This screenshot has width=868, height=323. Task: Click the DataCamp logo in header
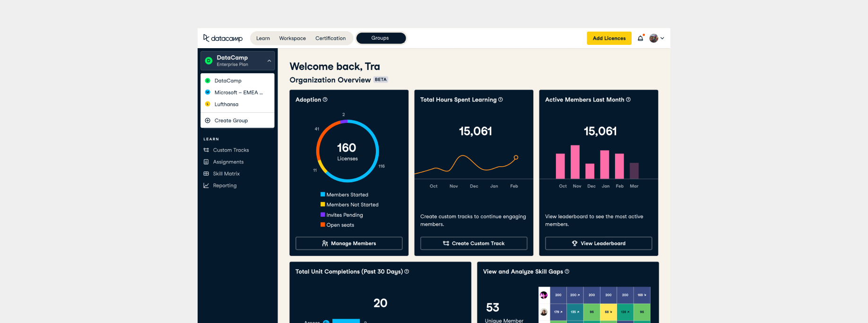coord(223,38)
